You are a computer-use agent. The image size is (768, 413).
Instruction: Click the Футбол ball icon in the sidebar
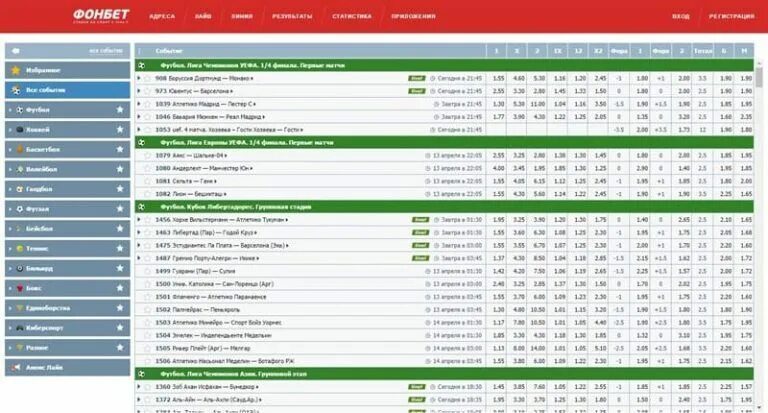pyautogui.click(x=20, y=110)
